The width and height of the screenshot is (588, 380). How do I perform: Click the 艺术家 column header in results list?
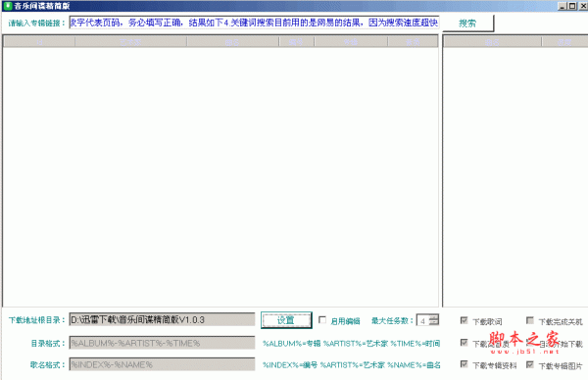point(131,42)
